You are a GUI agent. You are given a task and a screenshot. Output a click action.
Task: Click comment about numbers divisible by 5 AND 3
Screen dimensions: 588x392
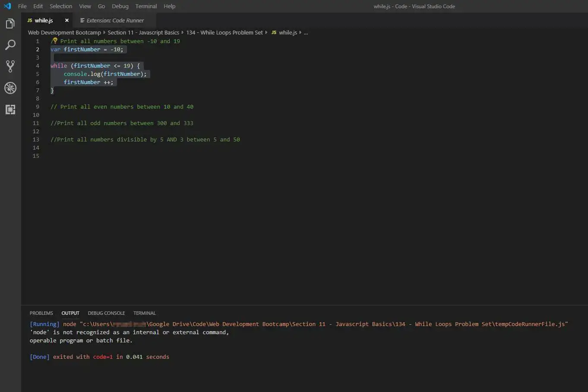click(145, 139)
